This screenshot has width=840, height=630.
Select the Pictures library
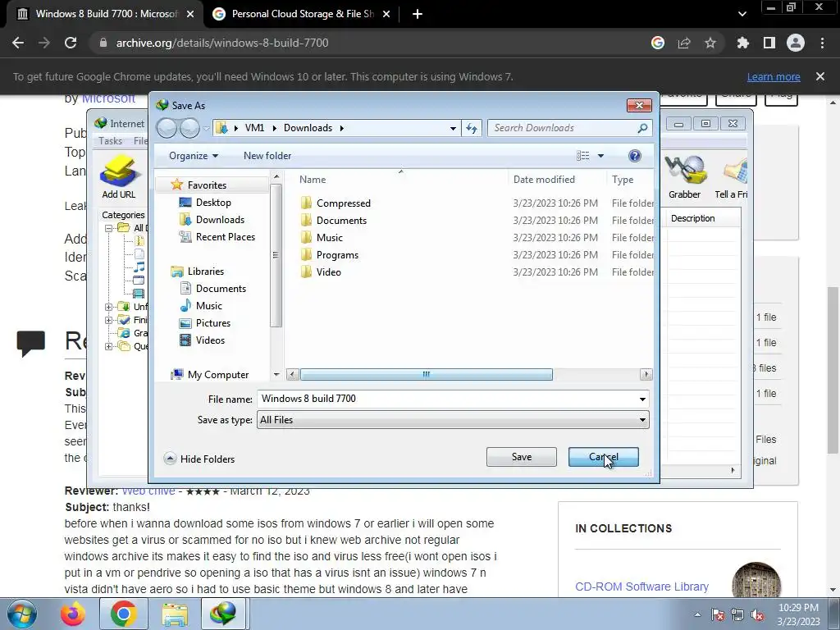[x=212, y=323]
